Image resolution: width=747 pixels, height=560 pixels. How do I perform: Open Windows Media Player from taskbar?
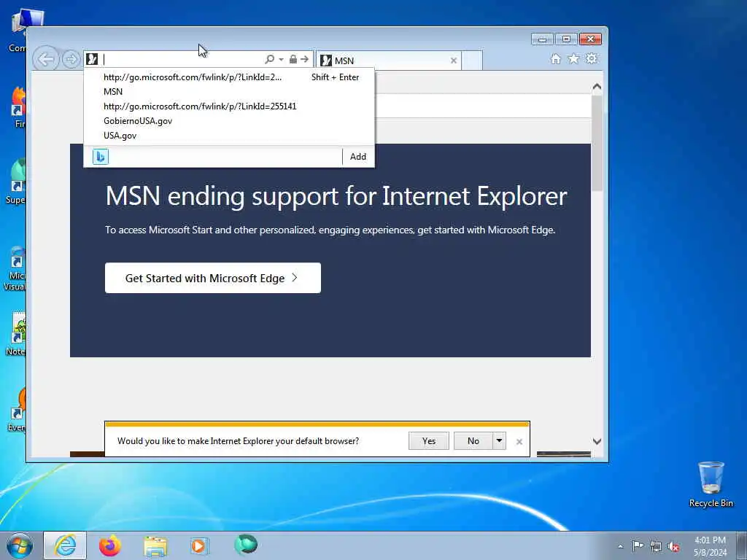(199, 545)
